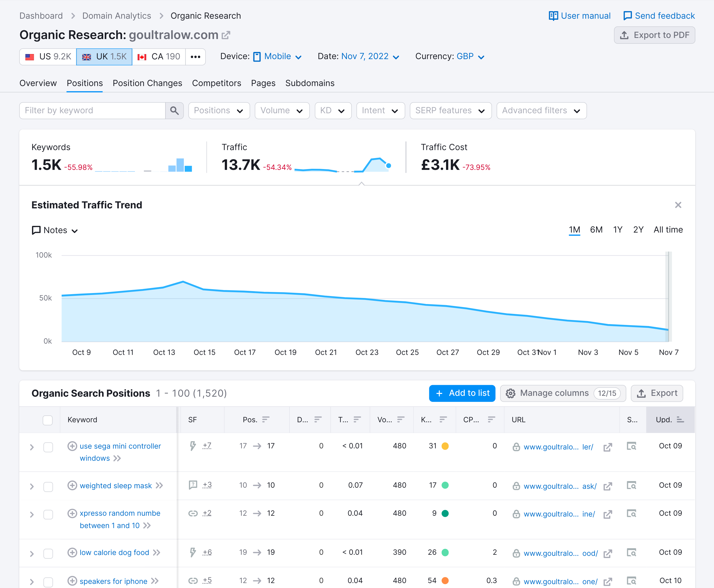Close the Estimated Traffic Trend panel
This screenshot has width=714, height=588.
[x=678, y=205]
